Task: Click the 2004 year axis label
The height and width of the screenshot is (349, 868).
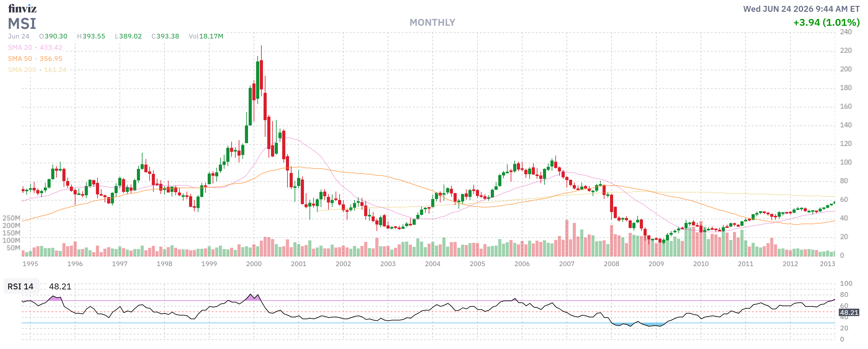Action: click(x=433, y=264)
